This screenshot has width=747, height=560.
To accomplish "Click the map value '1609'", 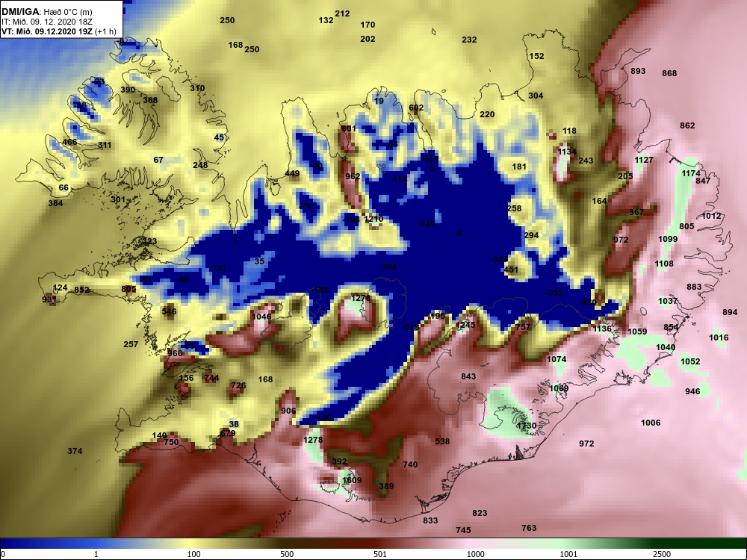I will (x=352, y=480).
